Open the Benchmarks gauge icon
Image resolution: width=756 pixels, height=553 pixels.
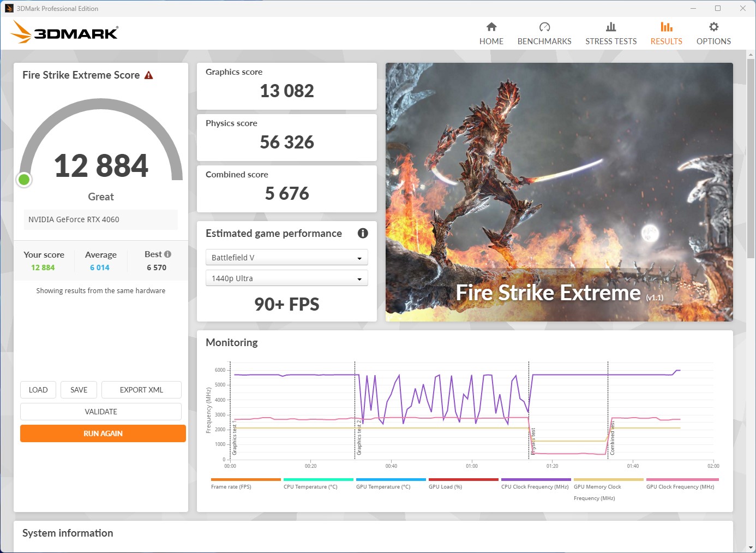click(544, 27)
